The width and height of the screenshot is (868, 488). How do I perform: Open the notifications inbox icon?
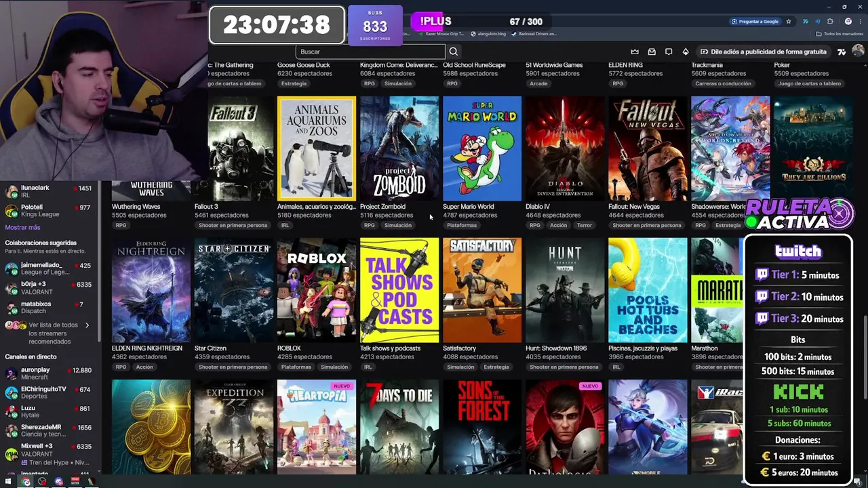[652, 52]
